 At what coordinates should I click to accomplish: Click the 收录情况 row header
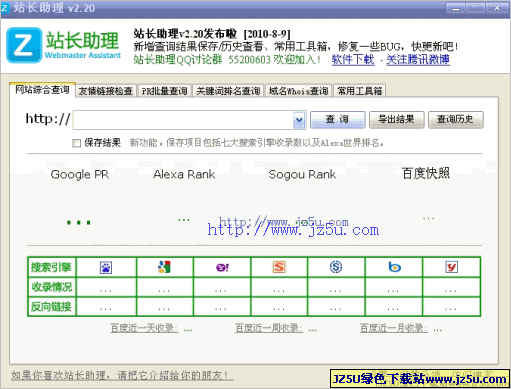click(x=52, y=287)
